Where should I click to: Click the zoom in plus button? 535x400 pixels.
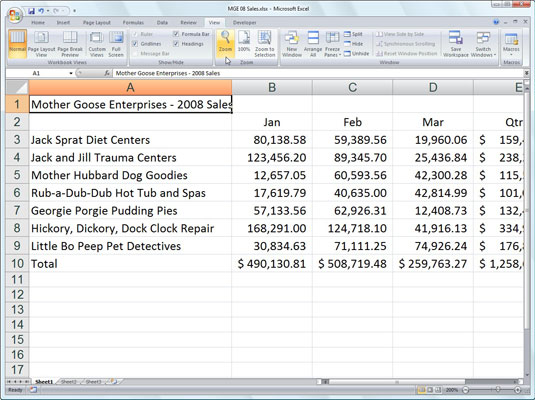(x=518, y=390)
